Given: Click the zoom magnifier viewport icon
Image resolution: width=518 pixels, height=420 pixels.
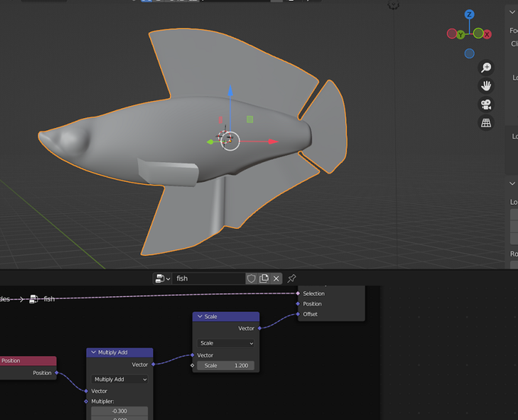Looking at the screenshot, I should pyautogui.click(x=486, y=68).
